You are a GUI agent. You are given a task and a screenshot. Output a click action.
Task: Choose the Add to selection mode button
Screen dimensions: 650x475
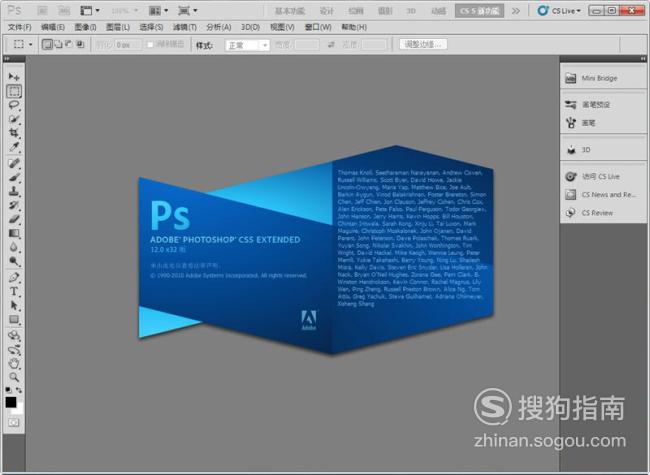(x=58, y=44)
